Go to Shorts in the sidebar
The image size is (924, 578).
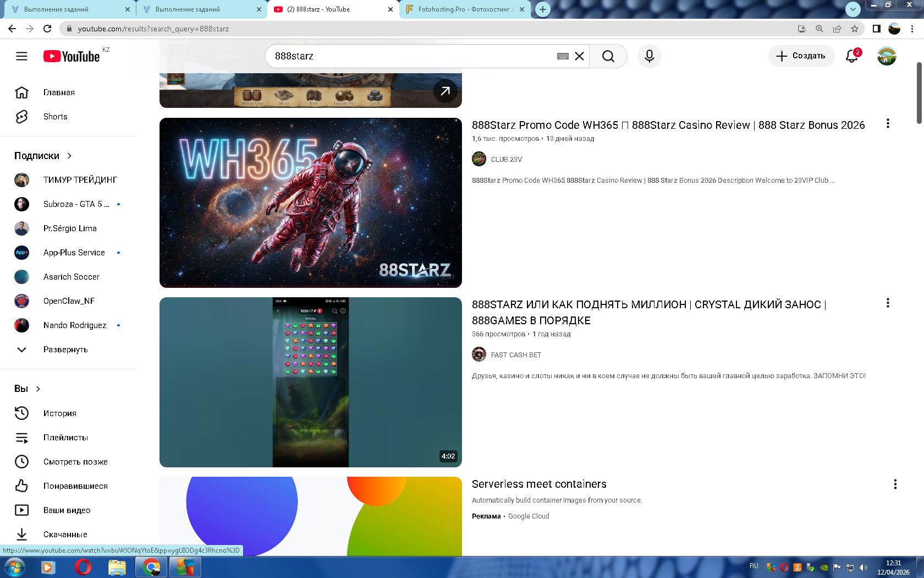click(55, 117)
